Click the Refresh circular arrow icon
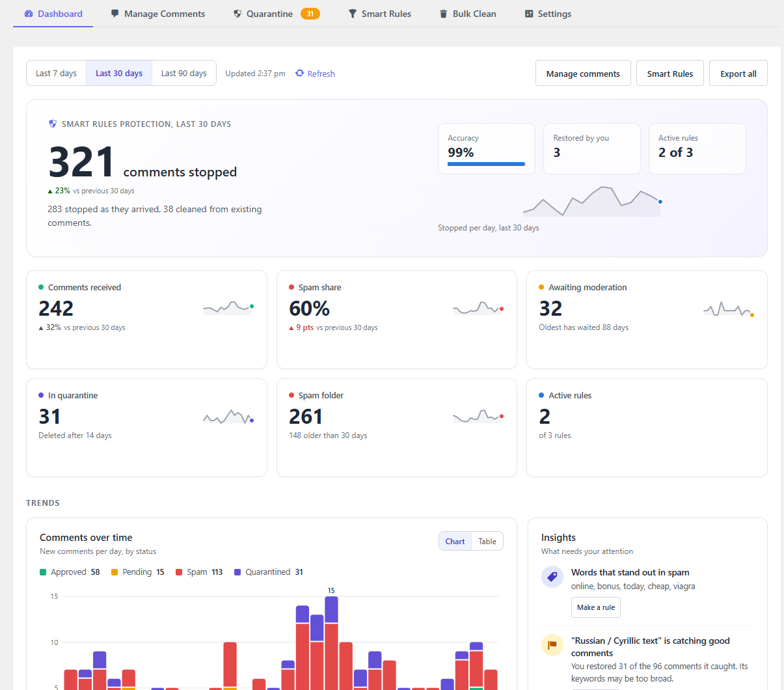 click(300, 74)
